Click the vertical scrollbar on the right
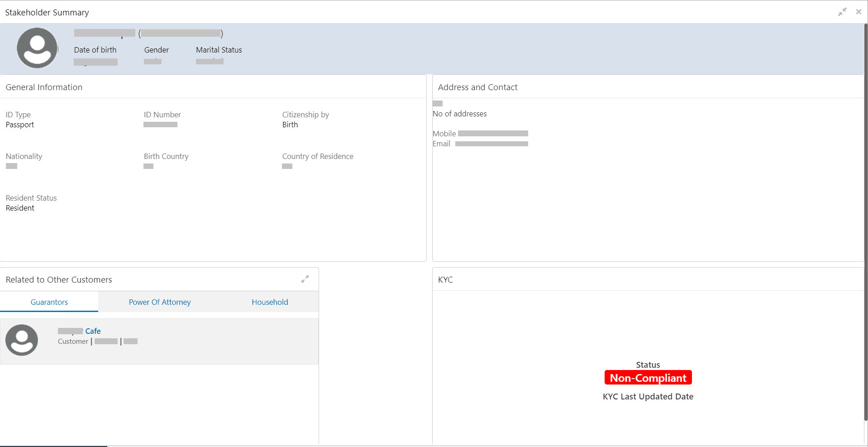Viewport: 868px width, 447px height. (866, 222)
